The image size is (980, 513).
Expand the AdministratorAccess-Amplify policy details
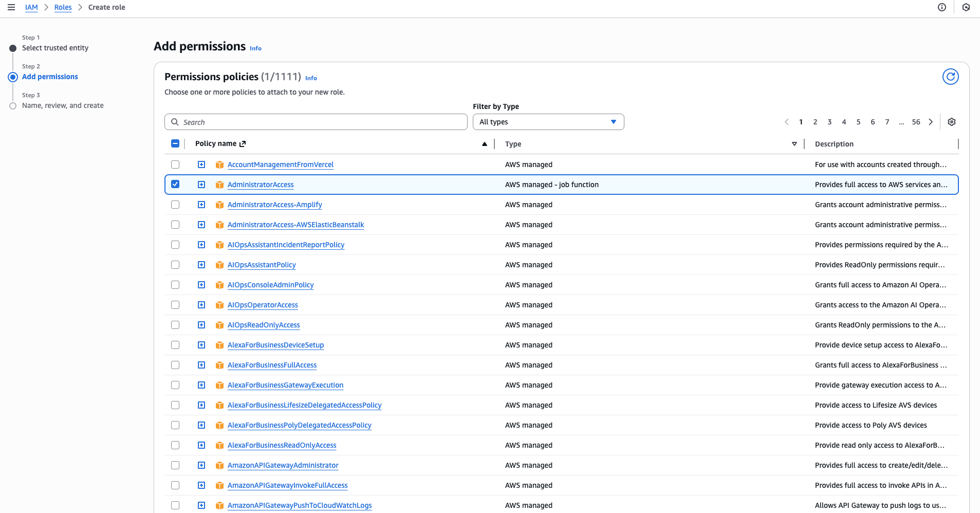pos(201,205)
